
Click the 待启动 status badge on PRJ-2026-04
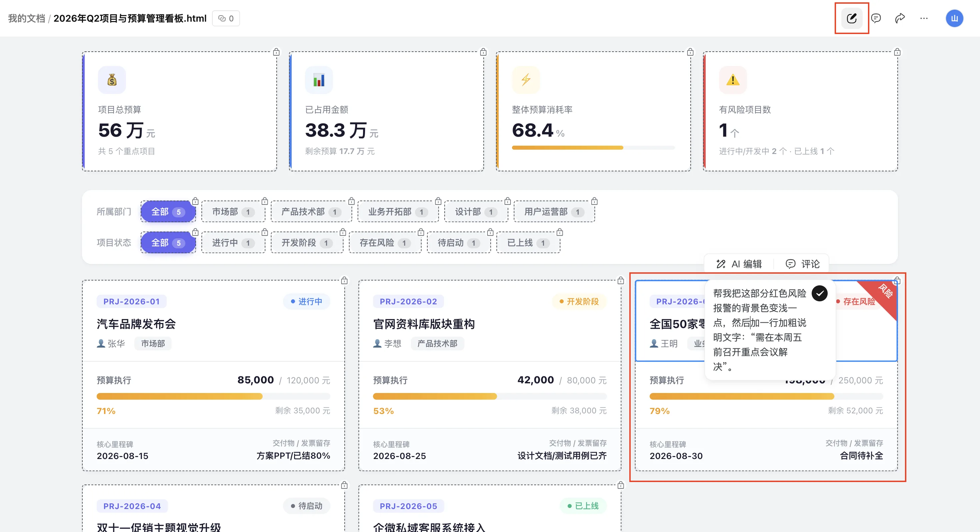coord(306,506)
